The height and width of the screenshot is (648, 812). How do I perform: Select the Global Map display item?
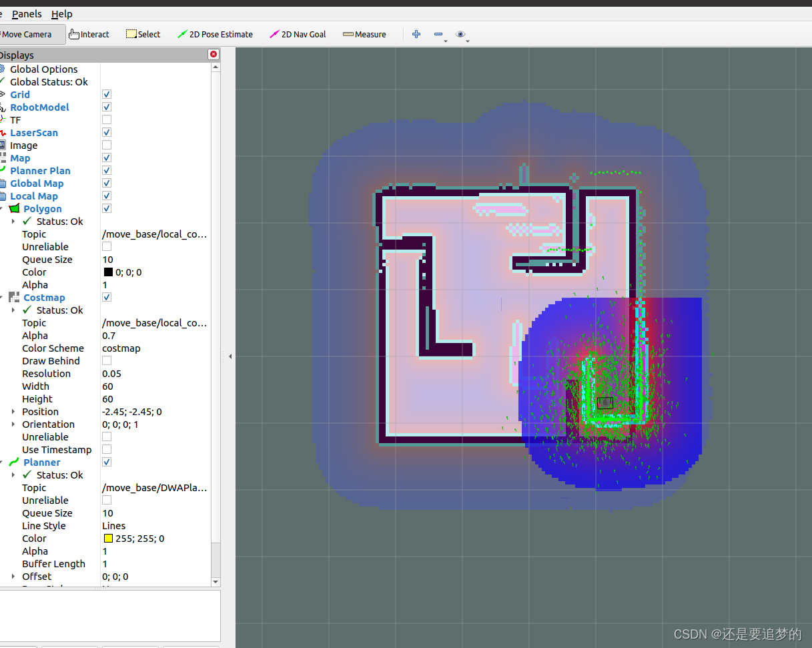tap(37, 184)
